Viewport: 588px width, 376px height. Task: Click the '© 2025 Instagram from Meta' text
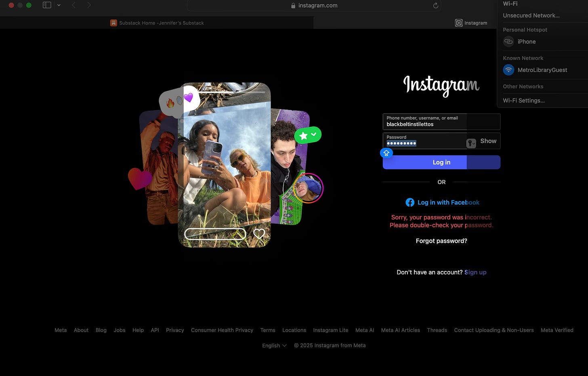330,345
